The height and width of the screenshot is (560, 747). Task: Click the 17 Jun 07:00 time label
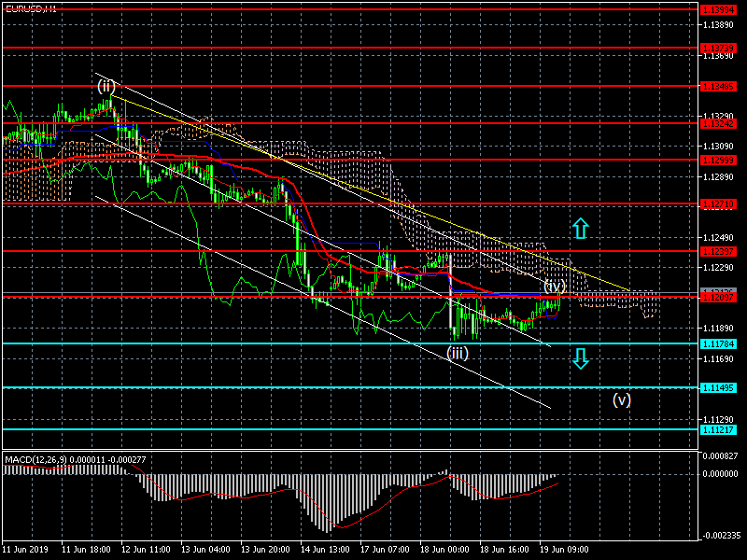(x=385, y=550)
